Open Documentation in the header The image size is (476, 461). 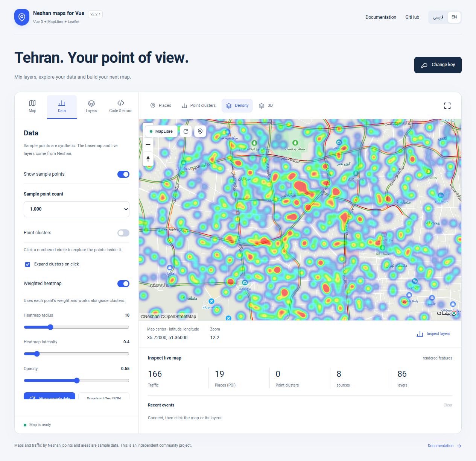pos(381,17)
